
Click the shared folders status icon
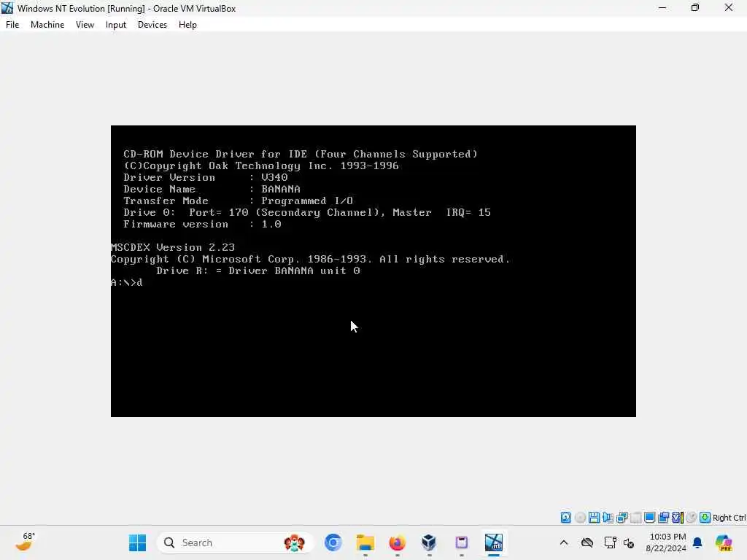[663, 518]
